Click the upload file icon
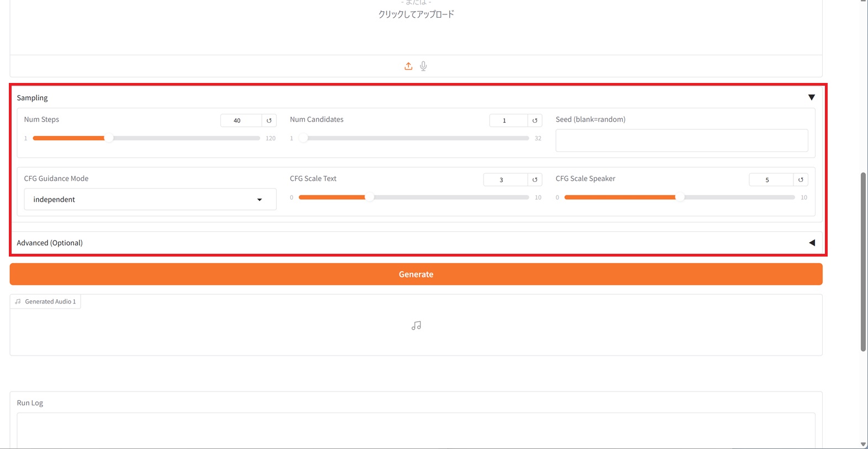Image resolution: width=868 pixels, height=449 pixels. click(408, 66)
